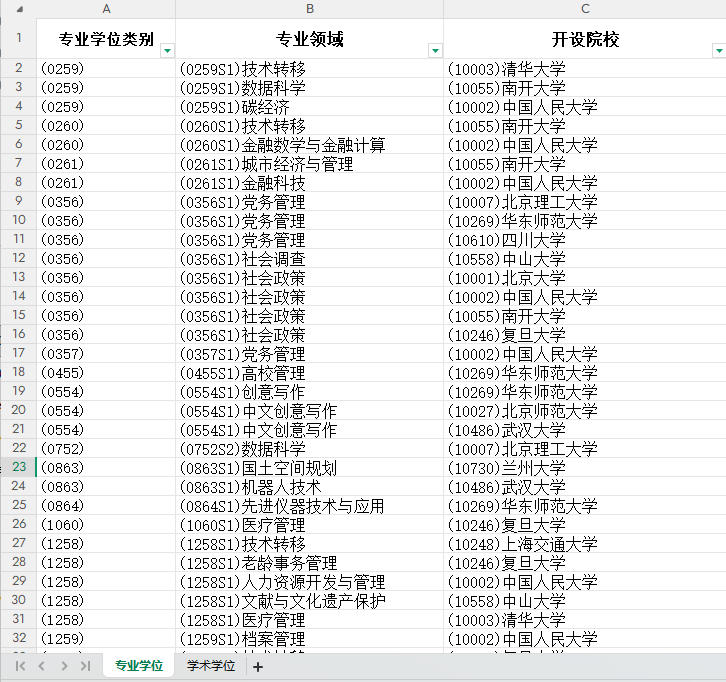
Task: Select cell (0554S1)创意写作
Action: 309,391
